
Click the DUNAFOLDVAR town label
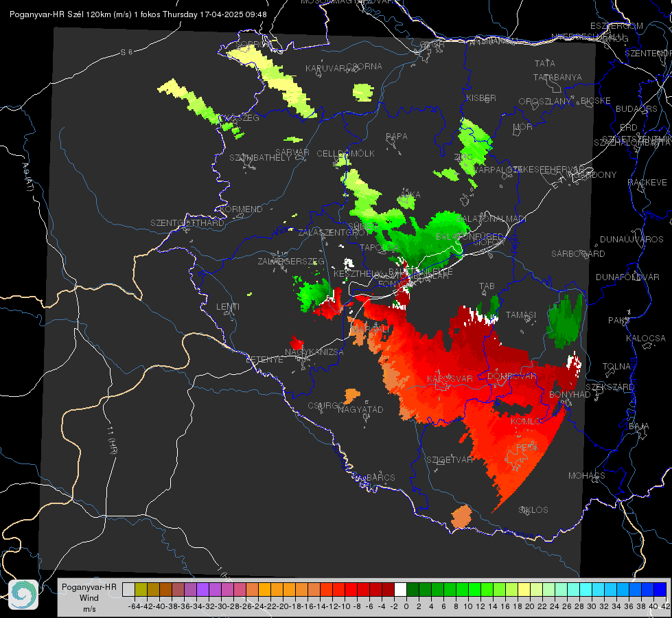(627, 277)
